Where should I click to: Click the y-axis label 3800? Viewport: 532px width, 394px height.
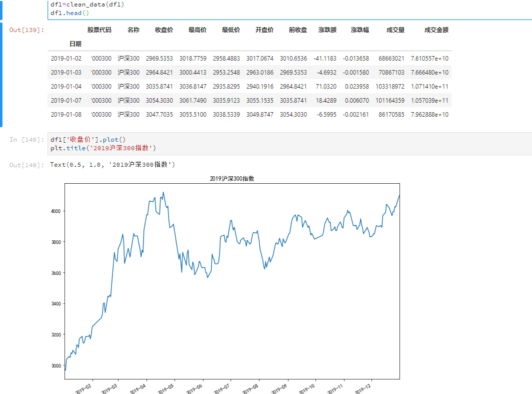[x=55, y=242]
